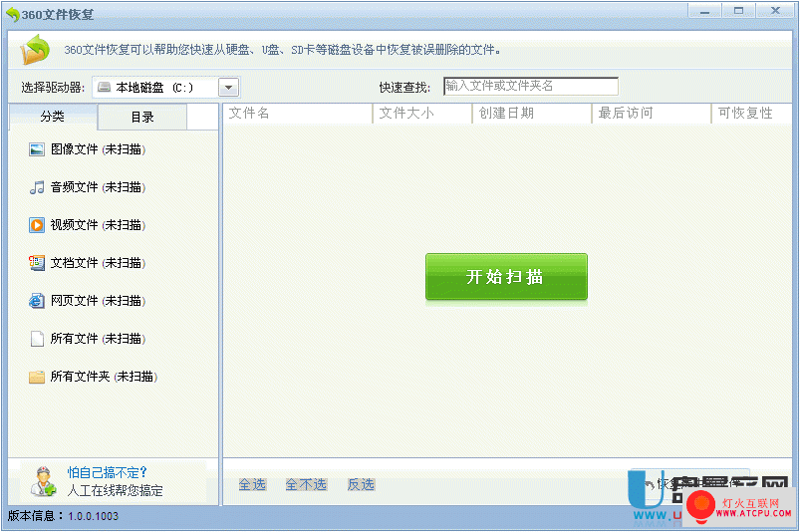This screenshot has width=801, height=532.
Task: Click the web page files IE icon
Action: (x=37, y=301)
